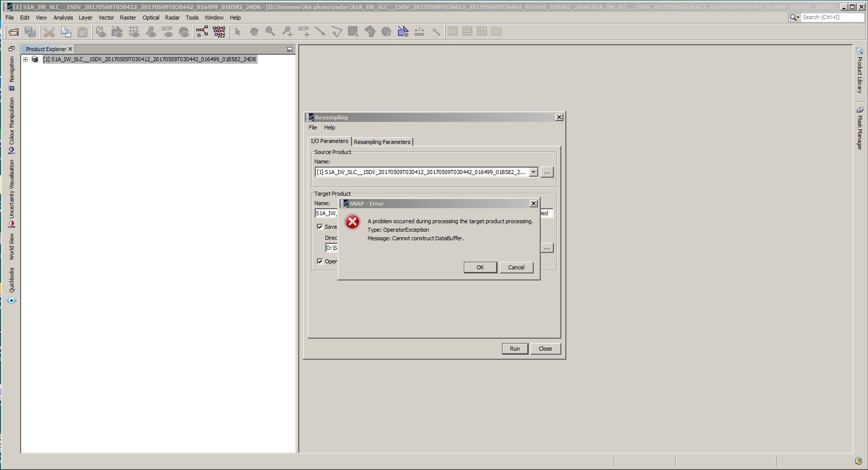Screen dimensions: 868x470
Task: Click the Close button in Resampling
Action: [545, 349]
